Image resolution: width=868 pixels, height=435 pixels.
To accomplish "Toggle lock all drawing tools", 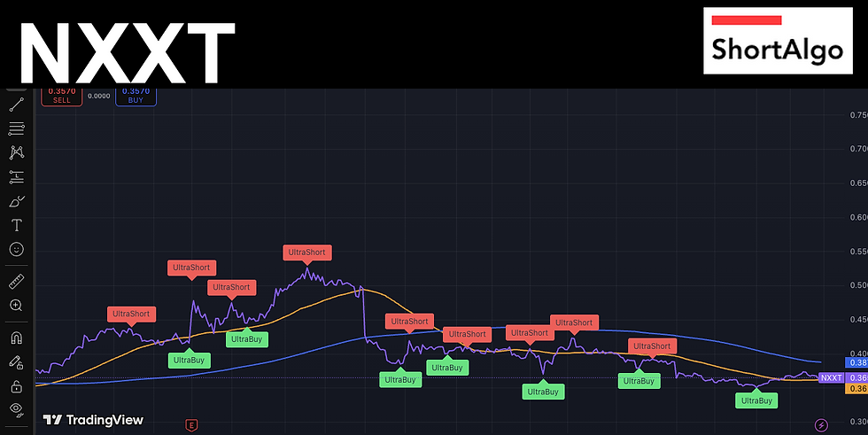I will click(16, 385).
